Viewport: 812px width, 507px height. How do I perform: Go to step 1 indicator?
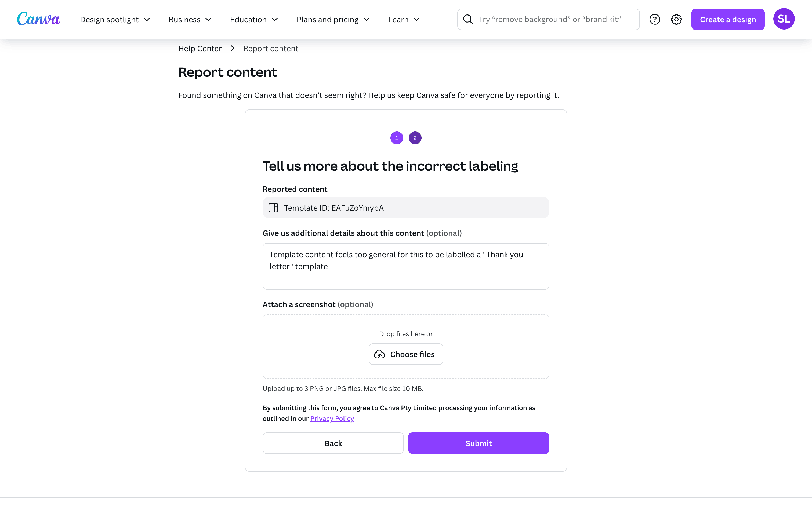(397, 138)
